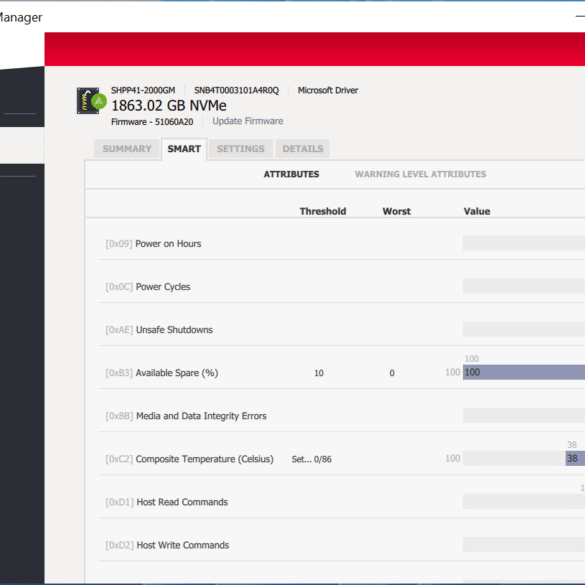
Task: Click the Host Read Commands value bar
Action: click(x=524, y=501)
